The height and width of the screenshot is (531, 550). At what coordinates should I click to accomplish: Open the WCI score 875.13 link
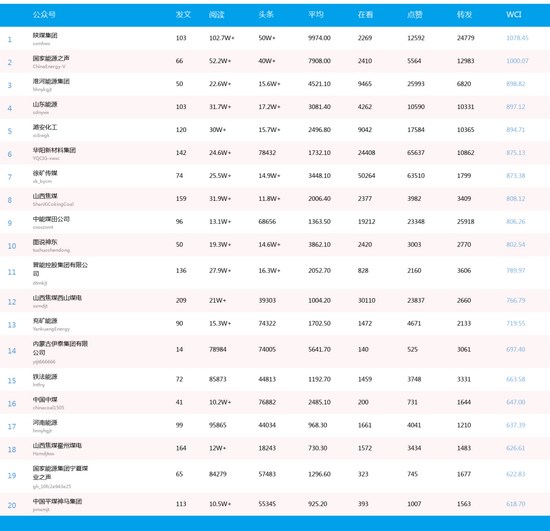click(x=516, y=153)
